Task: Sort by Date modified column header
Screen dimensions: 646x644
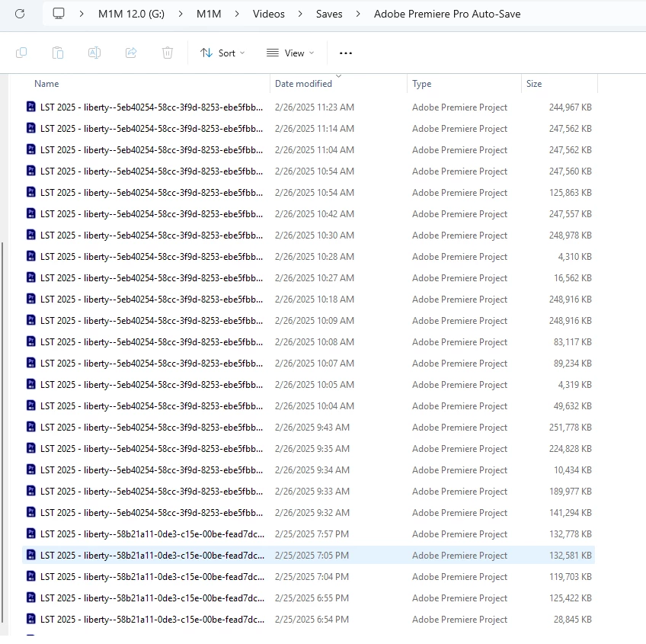Action: 303,84
